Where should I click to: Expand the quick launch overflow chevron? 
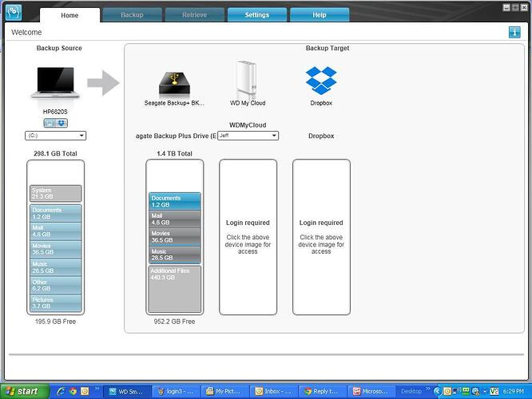97,389
